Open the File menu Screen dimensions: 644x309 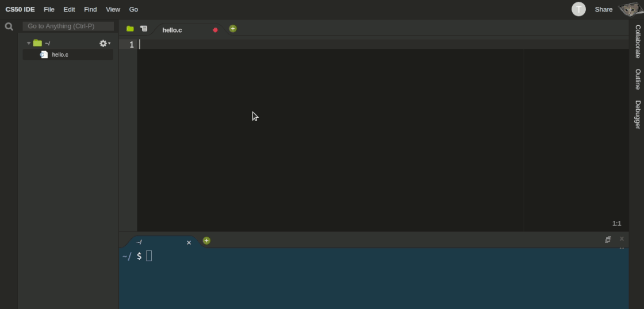click(49, 9)
